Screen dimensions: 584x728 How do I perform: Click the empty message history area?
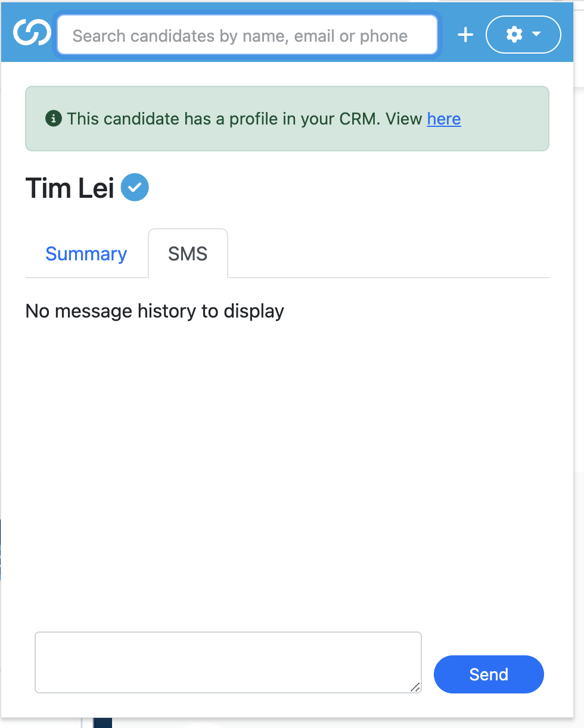(x=286, y=465)
